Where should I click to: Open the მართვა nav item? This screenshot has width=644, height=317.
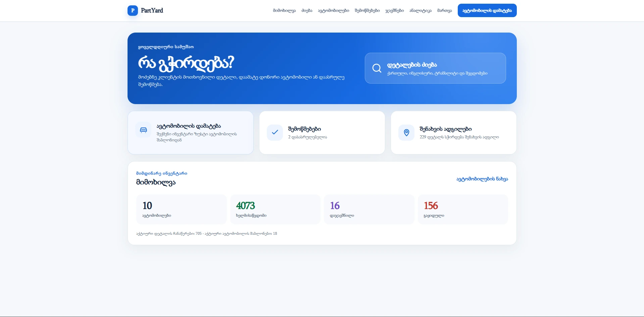click(445, 10)
